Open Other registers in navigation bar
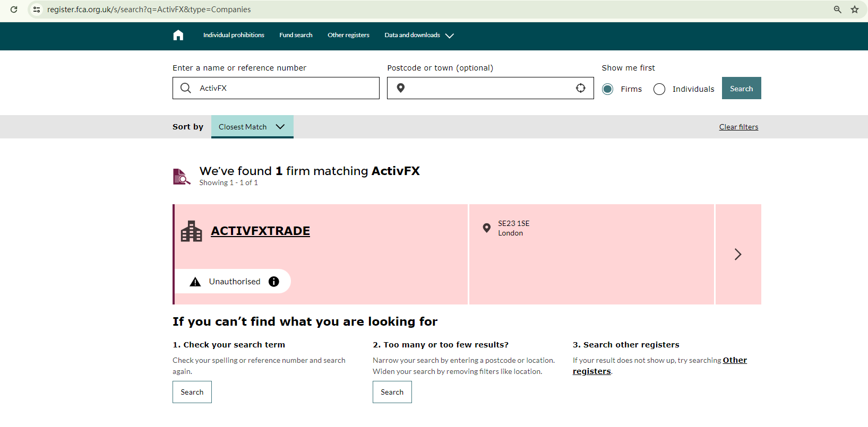The width and height of the screenshot is (868, 427). point(348,35)
